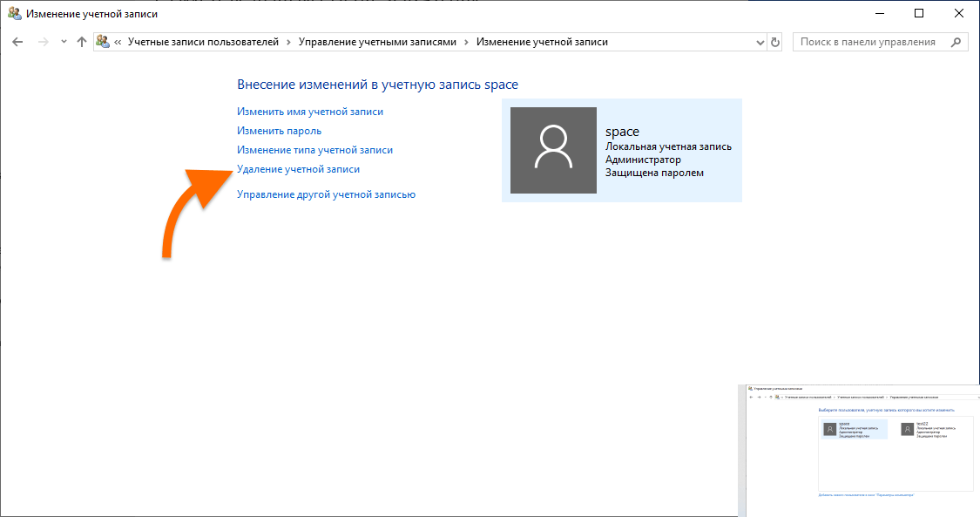Click the space account avatar picture
The image size is (980, 517).
[x=553, y=150]
